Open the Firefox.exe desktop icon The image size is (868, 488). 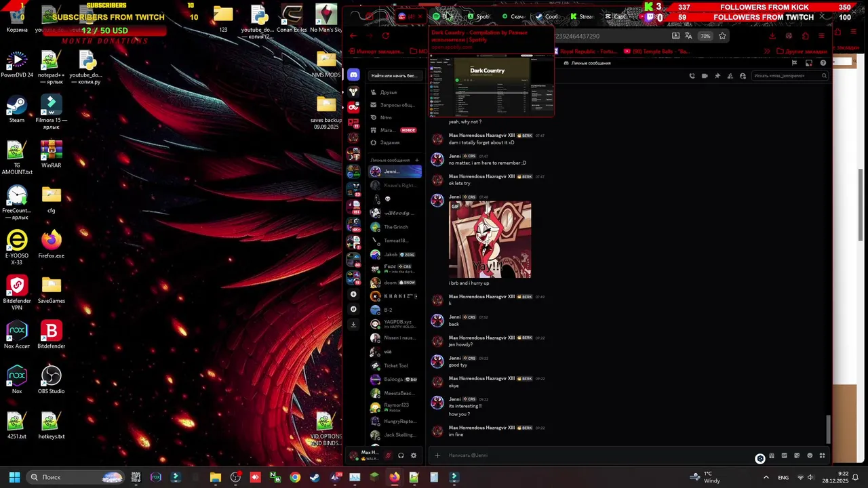point(51,245)
